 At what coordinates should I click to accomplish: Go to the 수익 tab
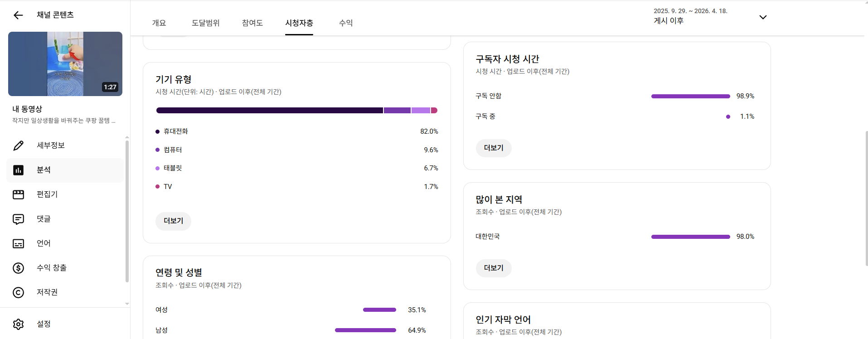[346, 23]
